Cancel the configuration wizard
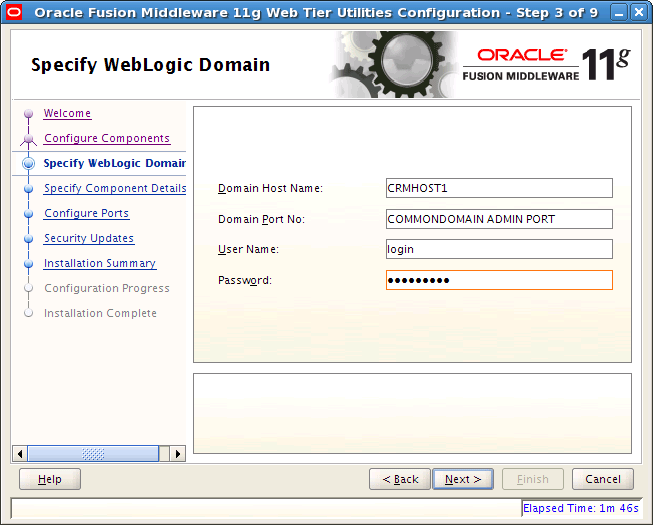 [603, 479]
